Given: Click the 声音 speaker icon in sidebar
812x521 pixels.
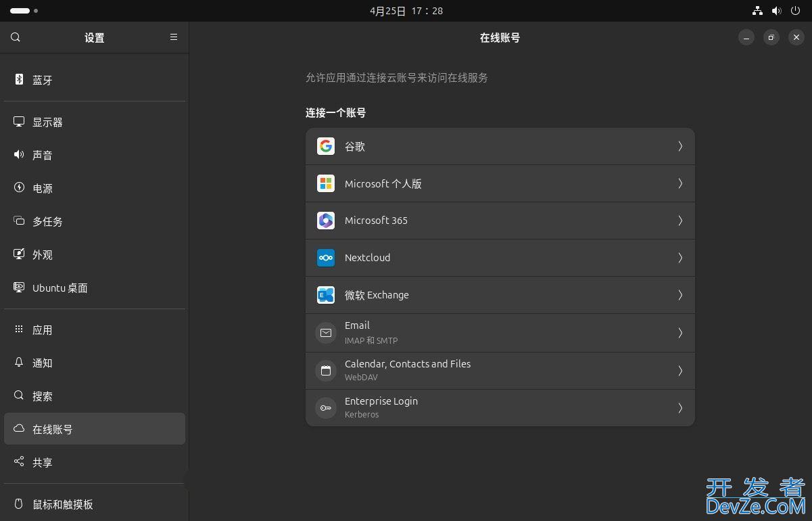Looking at the screenshot, I should tap(19, 155).
